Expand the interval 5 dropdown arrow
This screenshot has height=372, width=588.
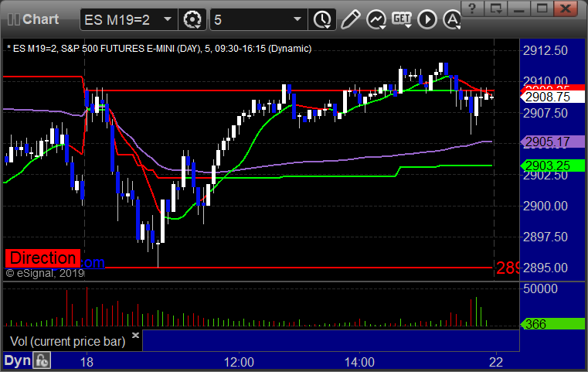297,19
